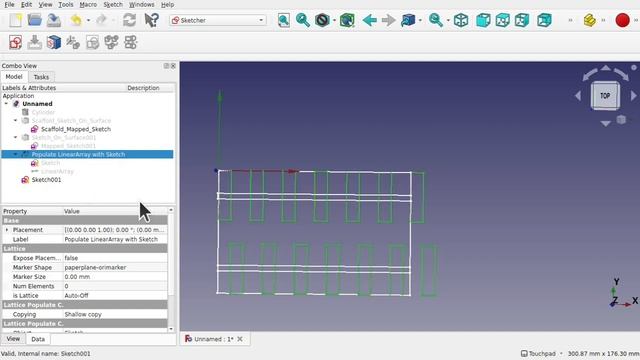Viewport: 640px width, 360px height.
Task: Close the Unnamed document tab
Action: pyautogui.click(x=240, y=339)
